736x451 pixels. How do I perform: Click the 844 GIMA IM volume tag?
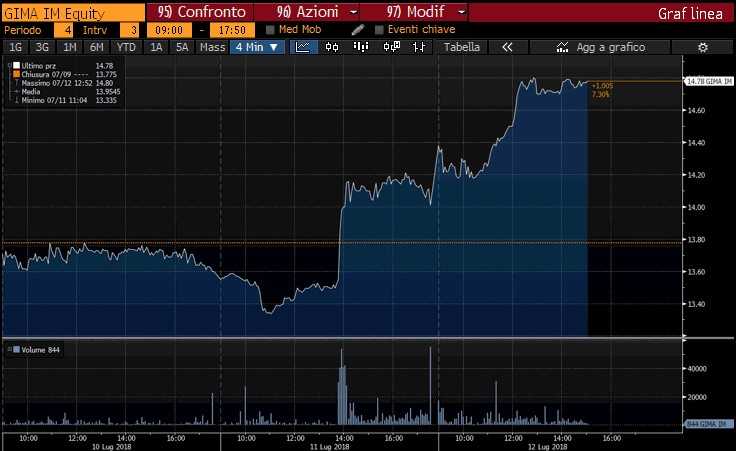tap(709, 424)
